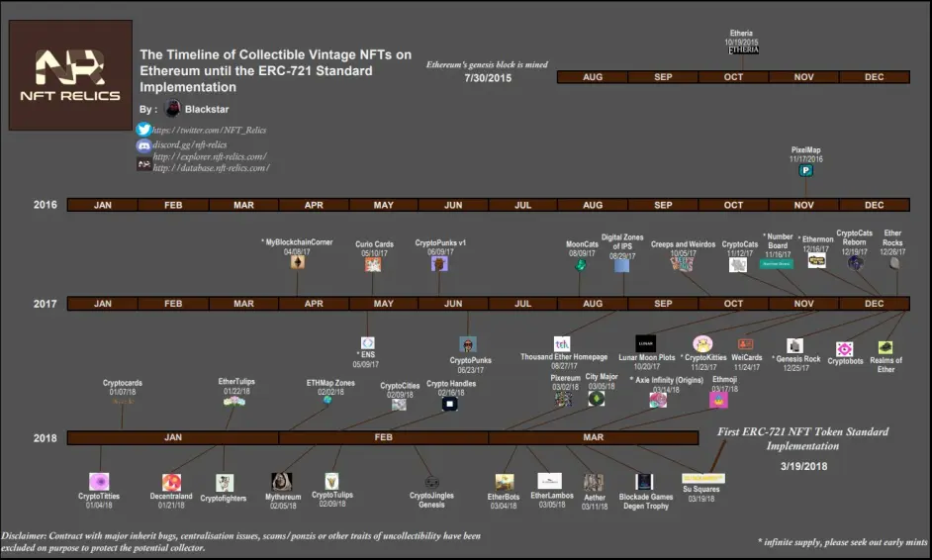Click the Decentraland icon
This screenshot has height=560, width=932.
(x=172, y=482)
